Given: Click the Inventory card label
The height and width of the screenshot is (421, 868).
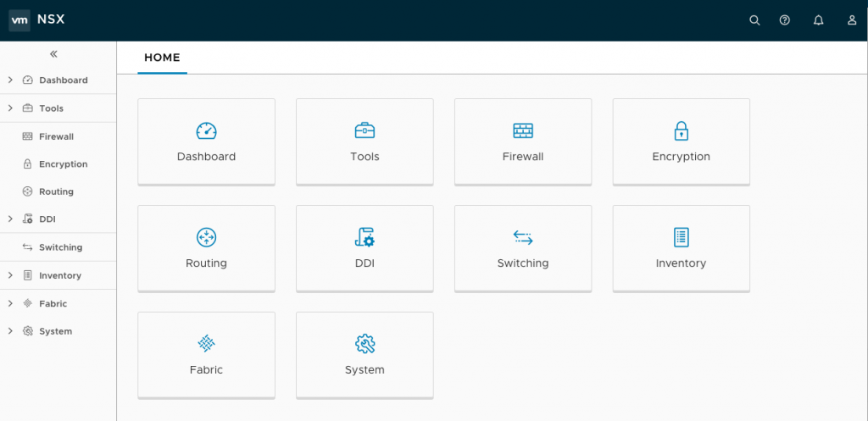Looking at the screenshot, I should (x=681, y=263).
